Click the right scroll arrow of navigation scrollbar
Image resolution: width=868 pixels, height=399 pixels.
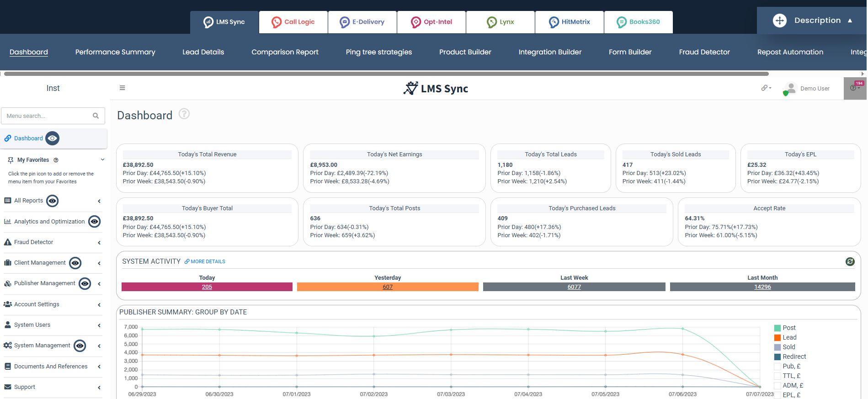(x=863, y=74)
